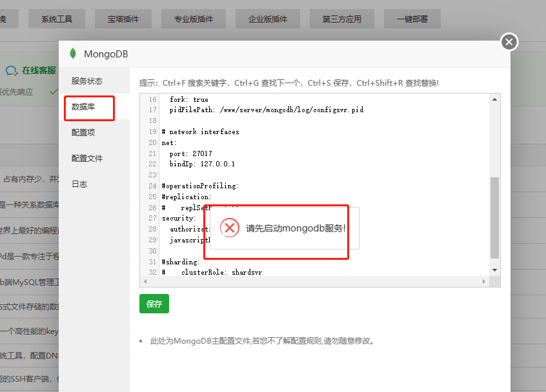Open the 服务状态 section
Image resolution: width=546 pixels, height=392 pixels.
87,81
